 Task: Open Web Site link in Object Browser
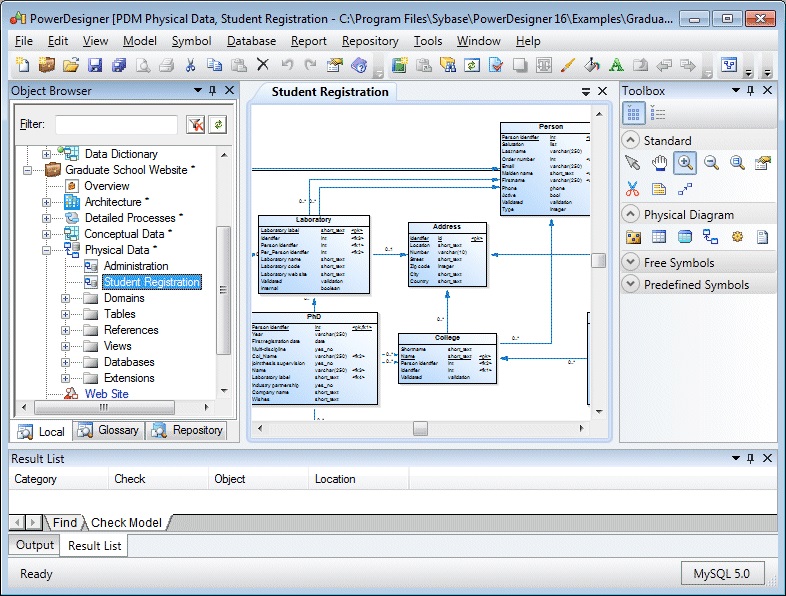click(106, 394)
